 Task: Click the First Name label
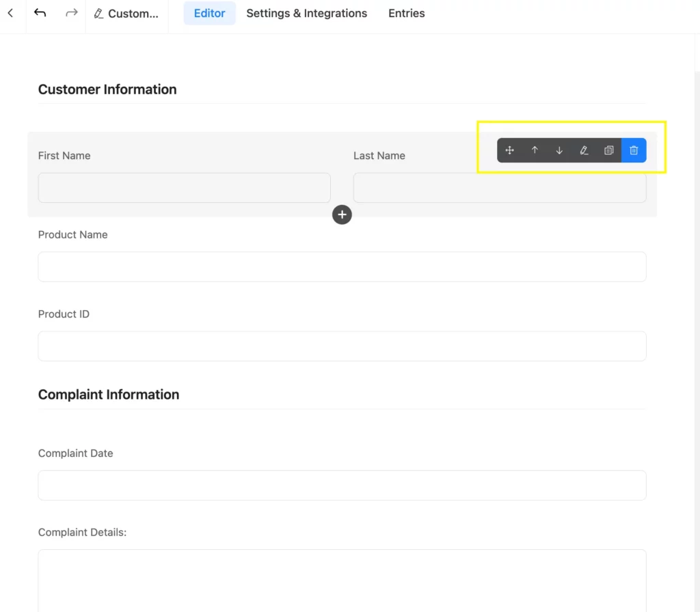tap(64, 156)
